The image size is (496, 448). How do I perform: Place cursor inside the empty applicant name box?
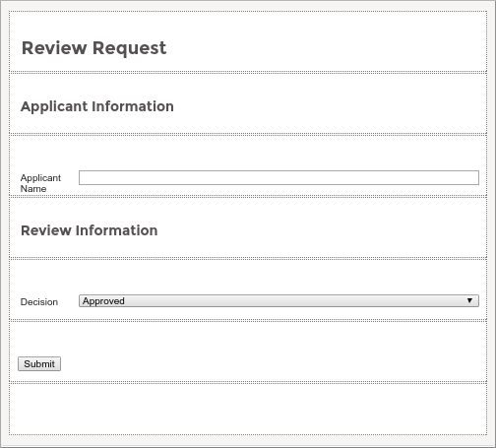point(279,177)
